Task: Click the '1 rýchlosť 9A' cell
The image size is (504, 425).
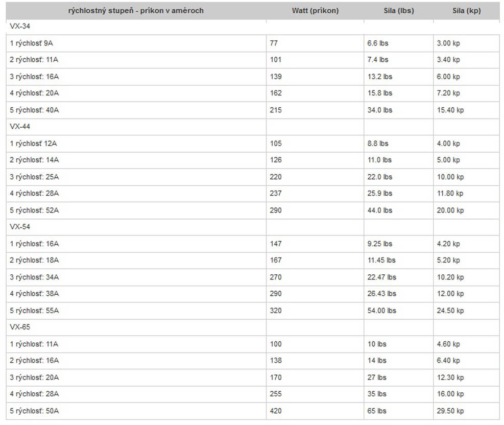Action: pos(31,43)
